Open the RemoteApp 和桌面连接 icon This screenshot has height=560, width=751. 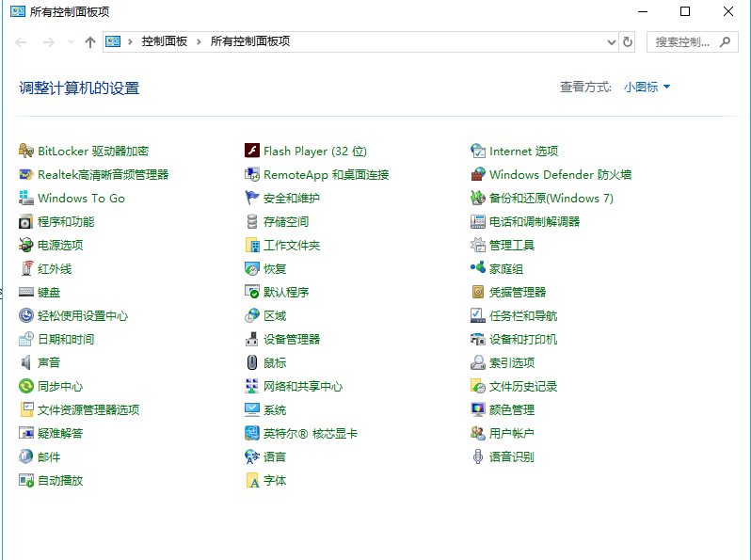coord(252,174)
